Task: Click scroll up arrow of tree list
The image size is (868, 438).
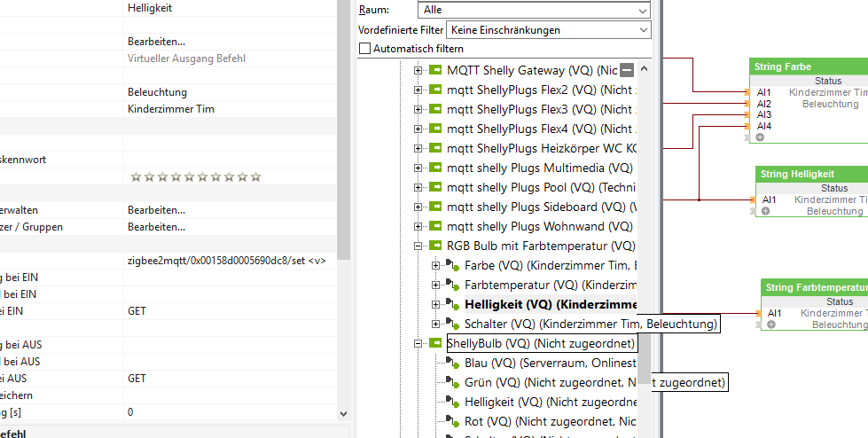Action: [644, 69]
